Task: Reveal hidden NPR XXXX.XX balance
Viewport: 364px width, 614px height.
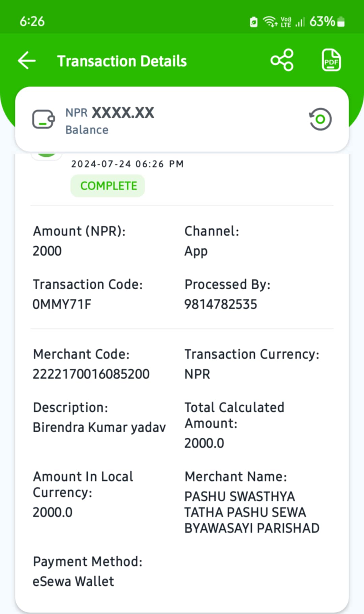Action: [110, 113]
